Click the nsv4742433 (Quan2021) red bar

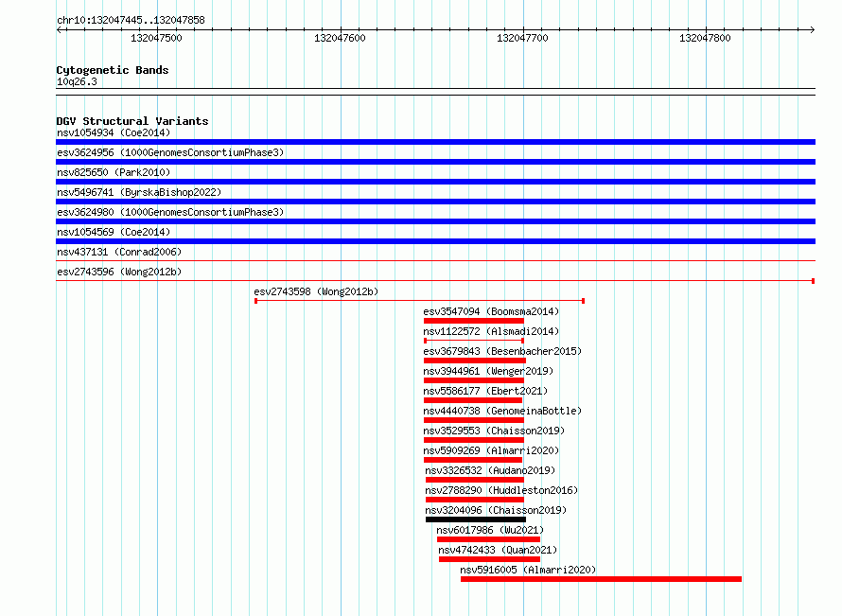pyautogui.click(x=489, y=559)
